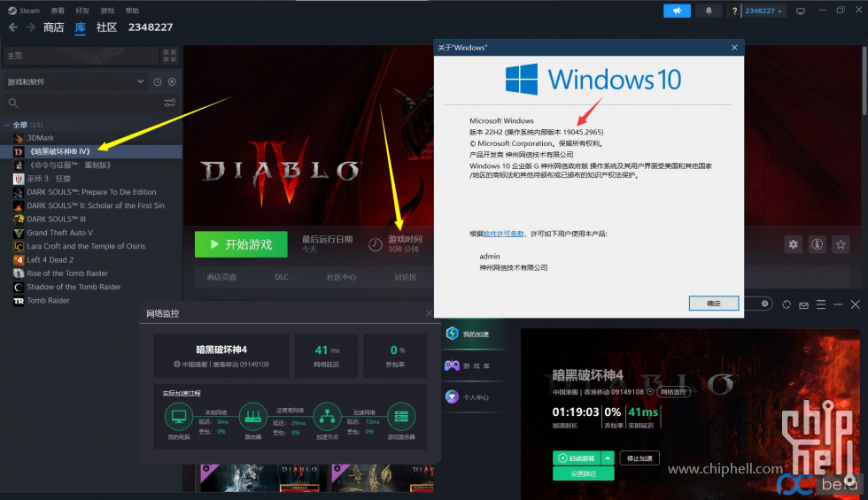Click the favorite star icon
The image size is (868, 500).
(841, 244)
